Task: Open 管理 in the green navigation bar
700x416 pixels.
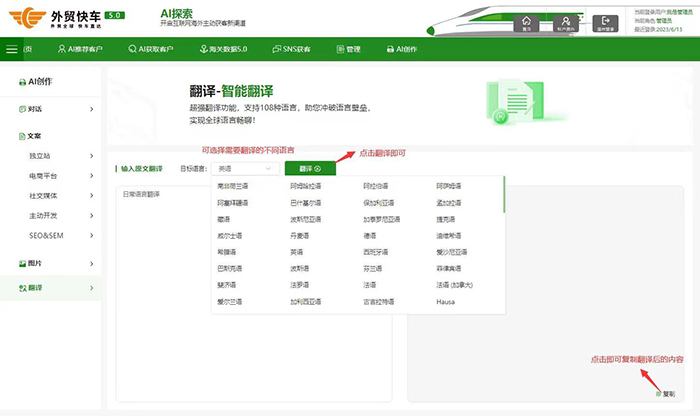Action: pyautogui.click(x=349, y=49)
